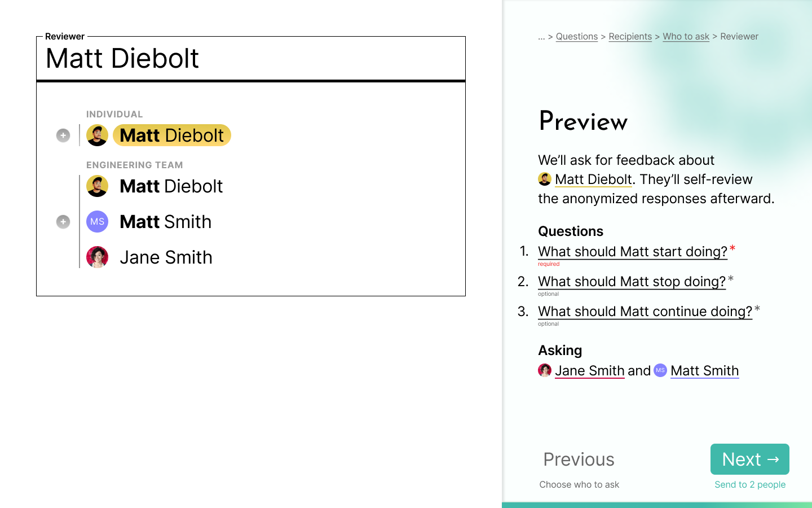Open "What should Matt stop doing?" question
Viewport: 812px width, 508px height.
click(x=632, y=281)
